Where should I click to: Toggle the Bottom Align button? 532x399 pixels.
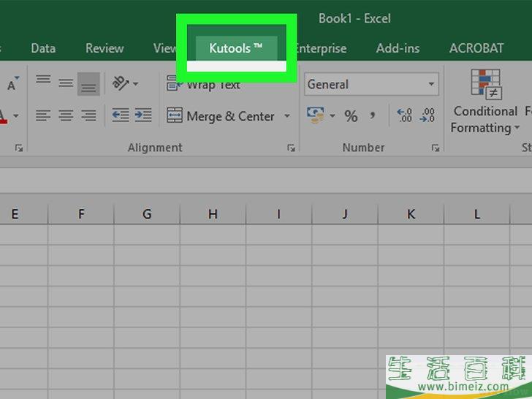pos(88,83)
